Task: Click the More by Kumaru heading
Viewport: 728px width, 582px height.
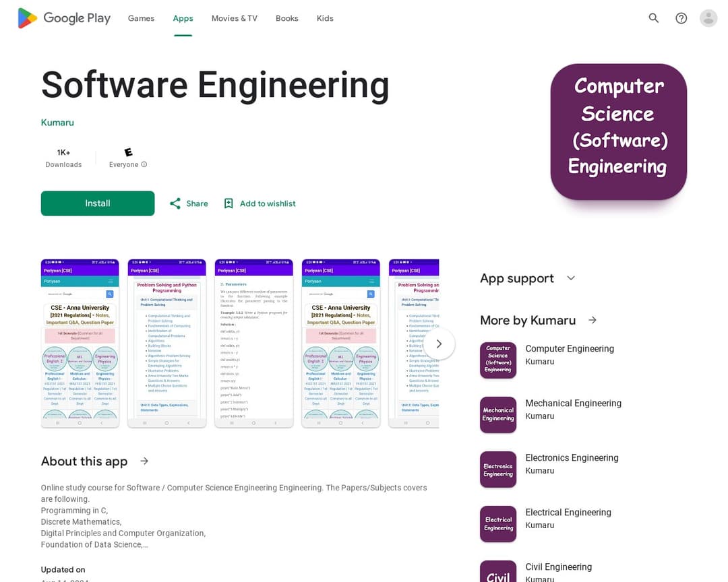Action: coord(528,320)
